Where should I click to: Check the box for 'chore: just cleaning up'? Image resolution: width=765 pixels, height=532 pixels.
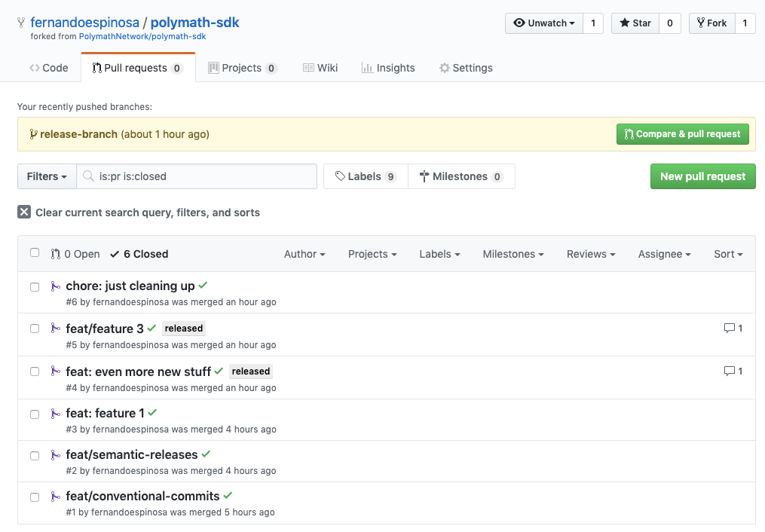coord(35,287)
